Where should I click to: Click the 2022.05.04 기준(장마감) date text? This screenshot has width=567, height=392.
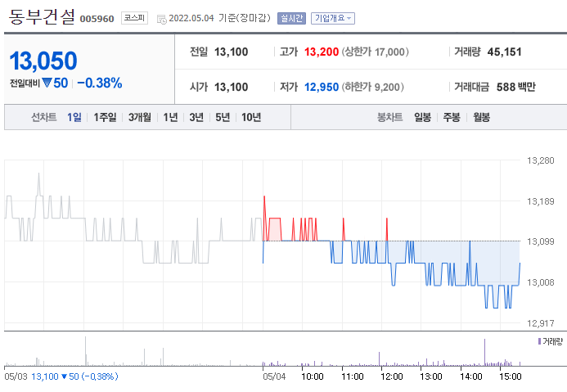pyautogui.click(x=219, y=18)
